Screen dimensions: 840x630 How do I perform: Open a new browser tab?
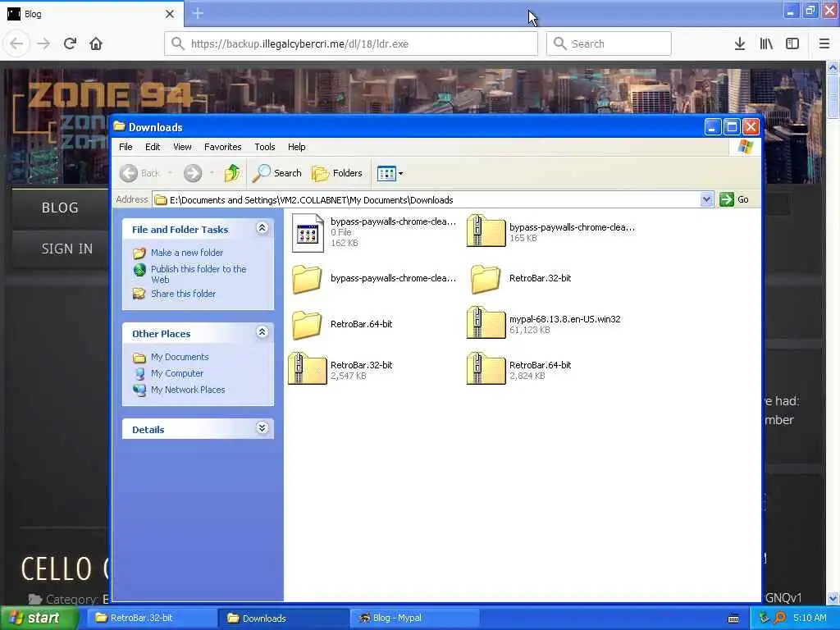pyautogui.click(x=198, y=13)
